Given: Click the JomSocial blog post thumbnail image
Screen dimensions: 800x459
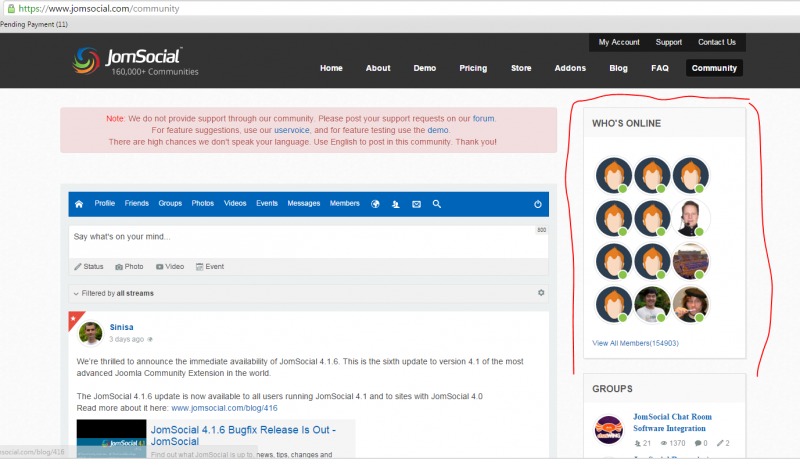Looking at the screenshot, I should coord(111,439).
